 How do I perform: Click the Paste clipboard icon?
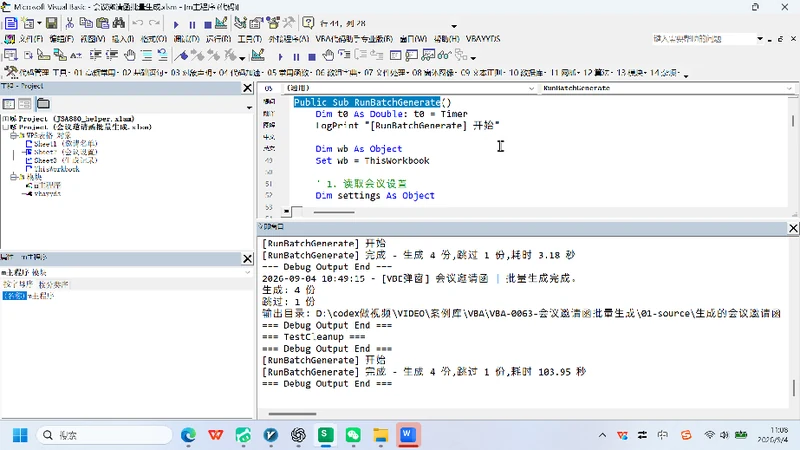[x=103, y=23]
